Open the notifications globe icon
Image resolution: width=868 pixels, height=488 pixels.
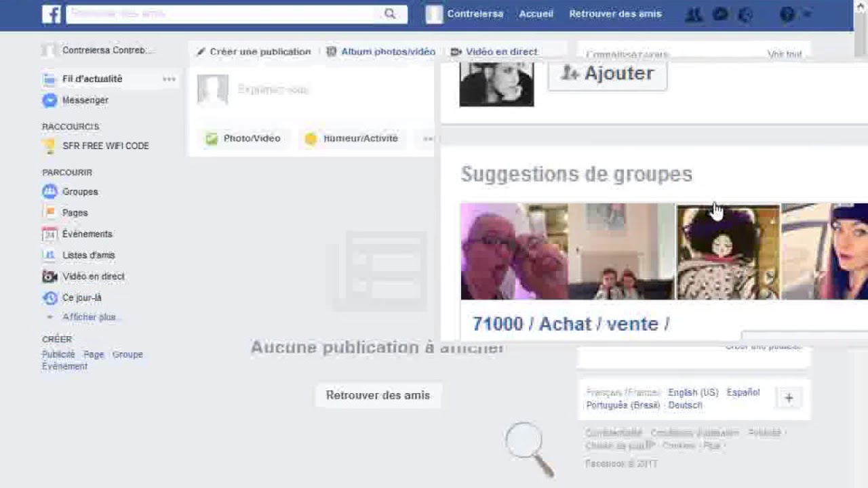pos(745,14)
